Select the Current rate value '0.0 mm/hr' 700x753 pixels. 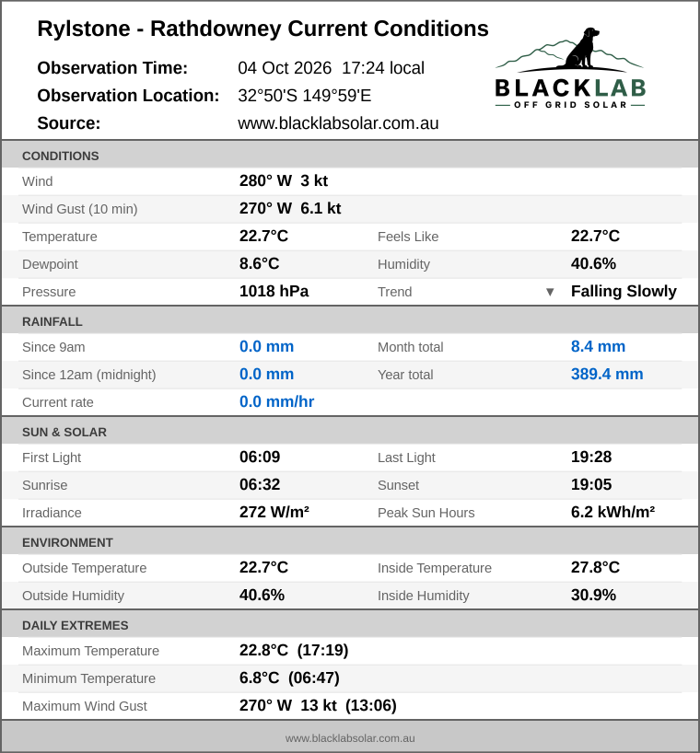pos(276,402)
